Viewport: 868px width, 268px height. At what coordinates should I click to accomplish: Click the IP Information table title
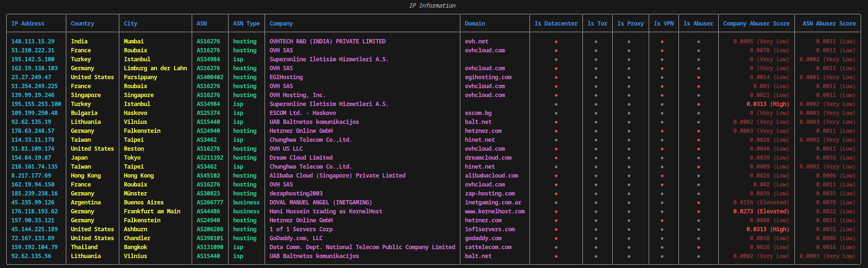point(432,5)
